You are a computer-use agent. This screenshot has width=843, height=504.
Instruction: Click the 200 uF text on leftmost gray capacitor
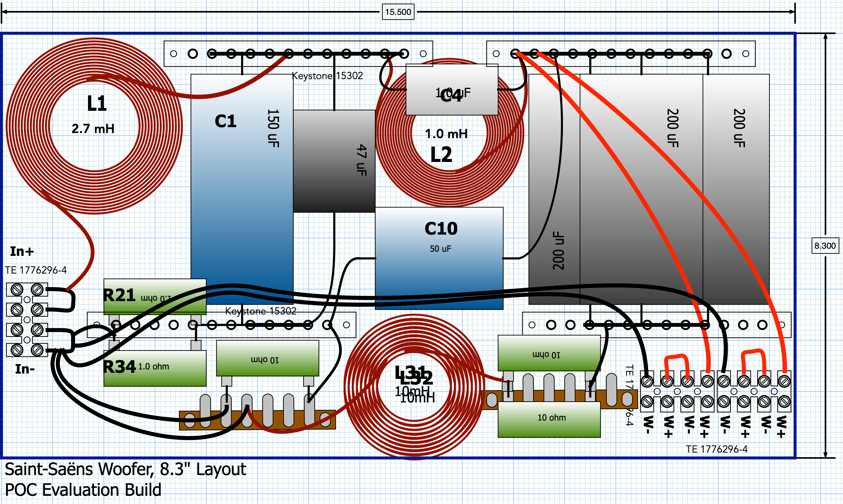(558, 251)
